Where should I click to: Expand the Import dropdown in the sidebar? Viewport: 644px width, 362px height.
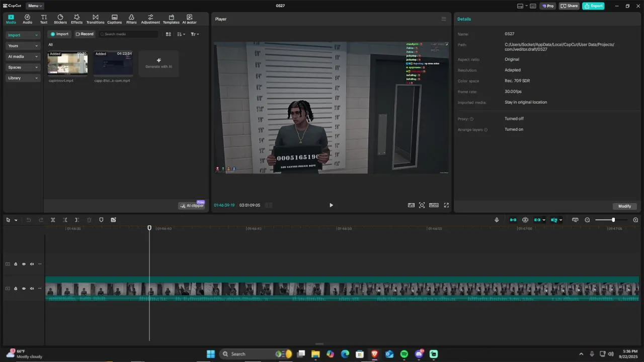point(23,35)
